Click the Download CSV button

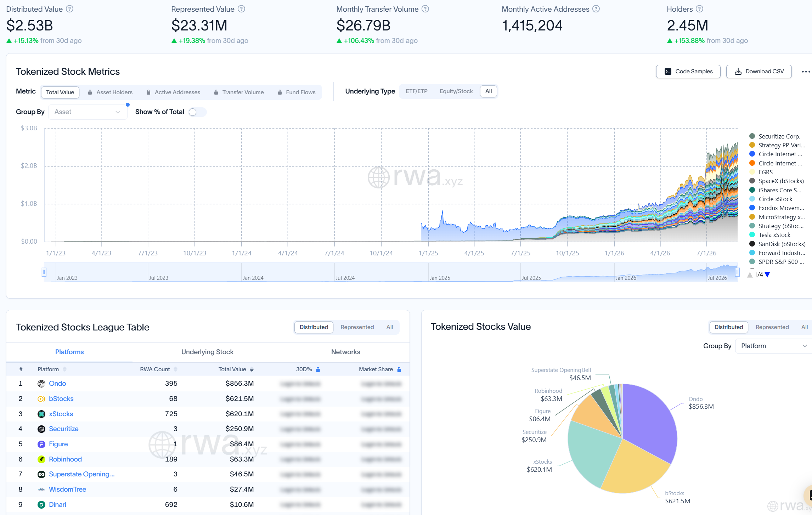coord(759,72)
